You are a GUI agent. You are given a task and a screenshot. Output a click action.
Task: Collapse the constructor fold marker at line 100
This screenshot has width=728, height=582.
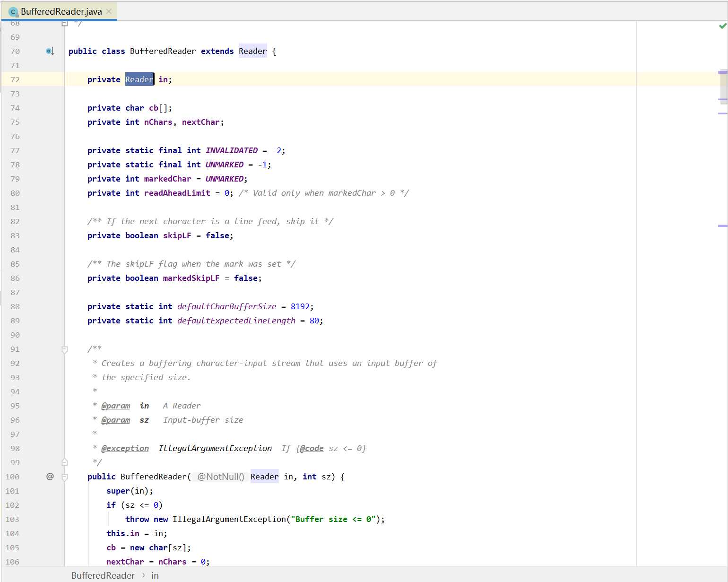pos(65,477)
